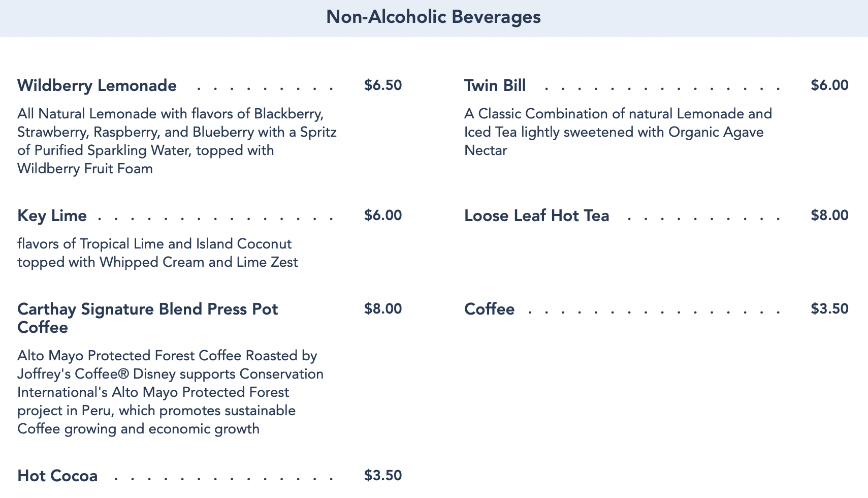Click the Hot Cocoa $3.50 price
This screenshot has width=868, height=498.
point(383,476)
